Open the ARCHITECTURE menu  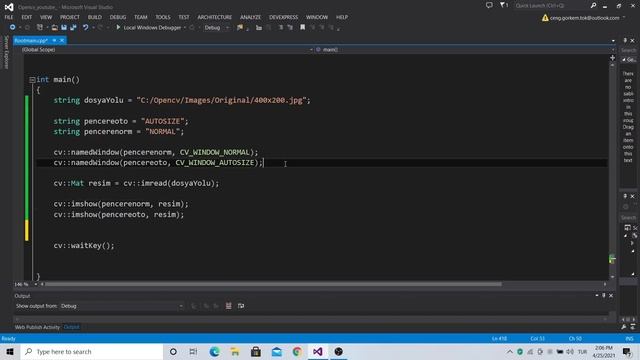click(215, 17)
